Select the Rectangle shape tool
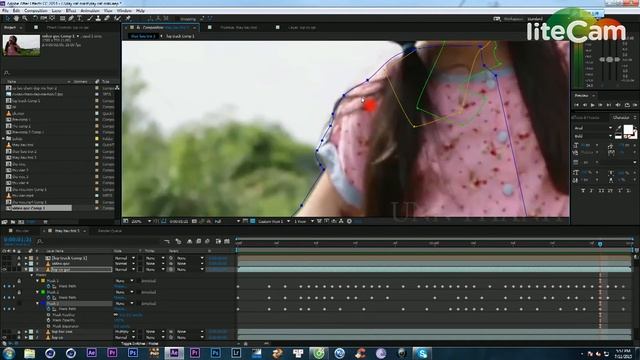 62,18
